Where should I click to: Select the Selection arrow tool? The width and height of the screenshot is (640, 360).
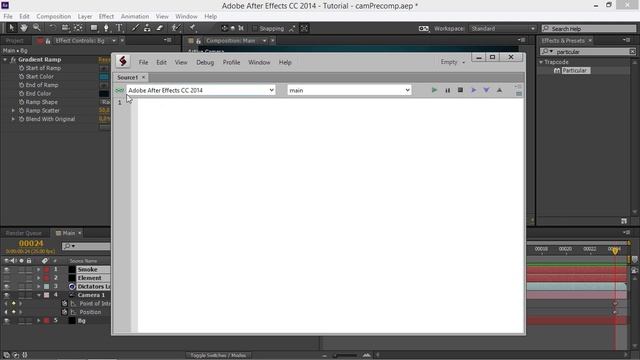tap(11, 28)
